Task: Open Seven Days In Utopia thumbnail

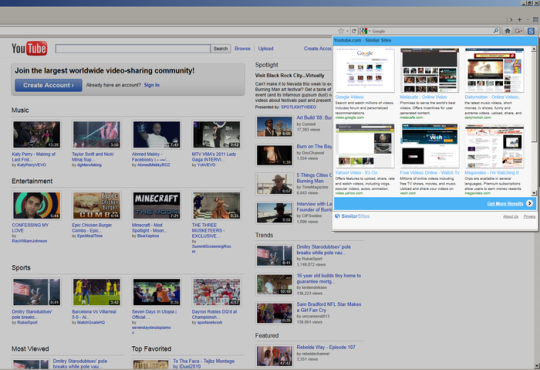Action: click(156, 292)
